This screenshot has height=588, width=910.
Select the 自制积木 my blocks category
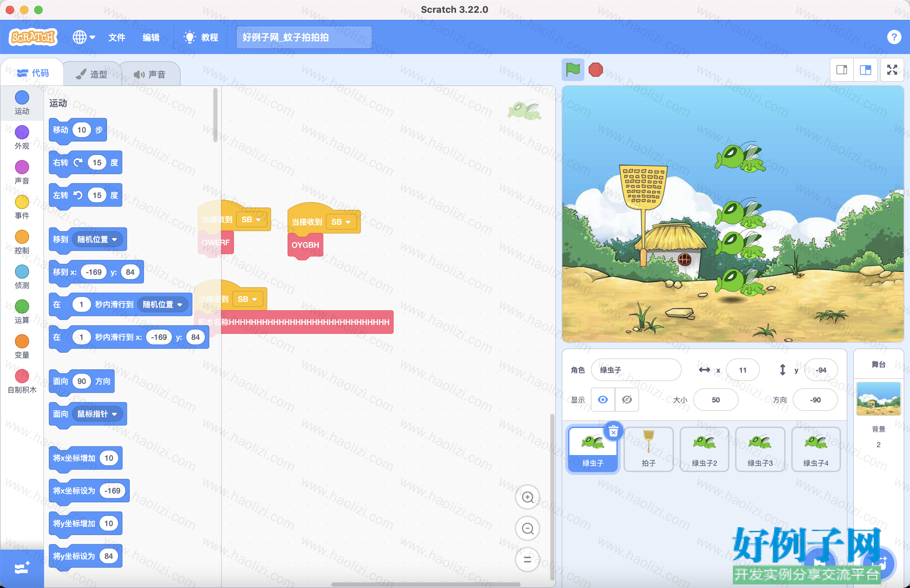(22, 381)
